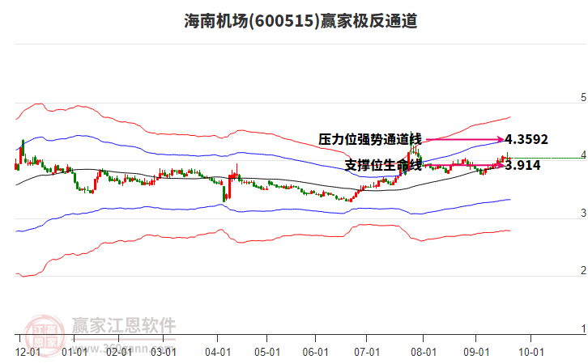
Task: Click the 03-01 date axis label
Action: (x=164, y=353)
